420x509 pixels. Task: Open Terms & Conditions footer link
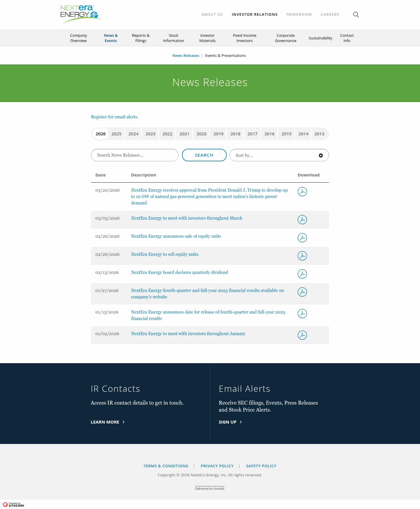tap(166, 466)
